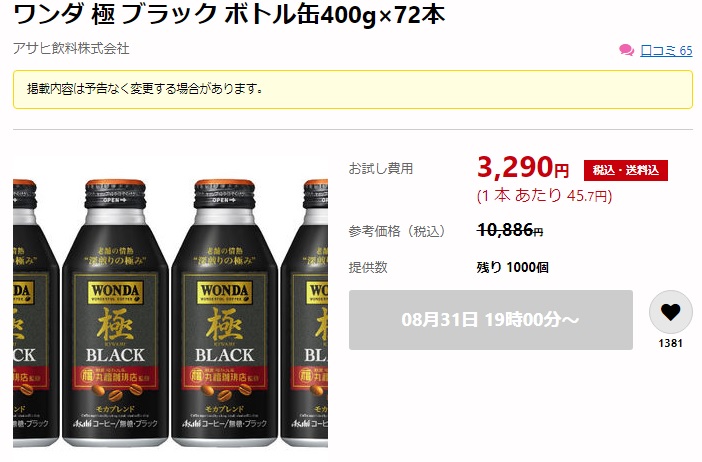Click the 残り 1000個 remaining stock text
The height and width of the screenshot is (462, 702).
[x=512, y=267]
